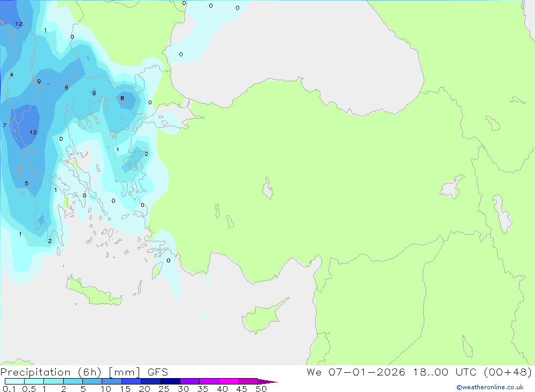Click the legend label "10"

pos(106,389)
